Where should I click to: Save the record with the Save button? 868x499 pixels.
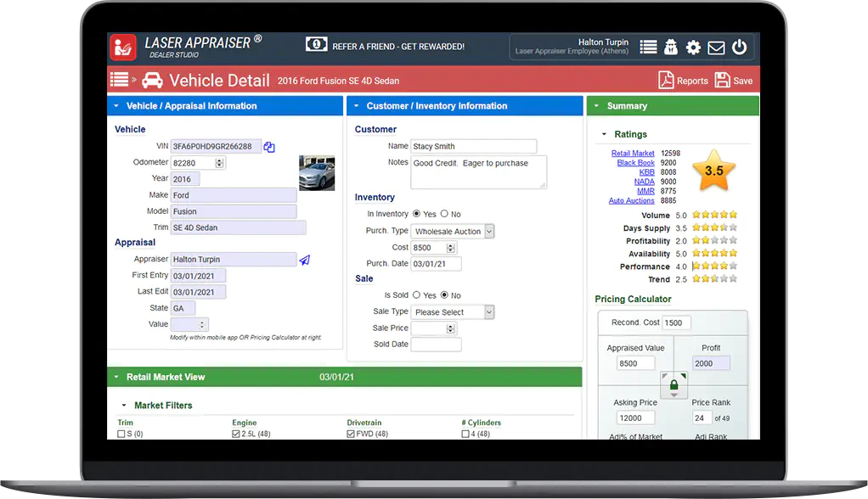tap(734, 80)
